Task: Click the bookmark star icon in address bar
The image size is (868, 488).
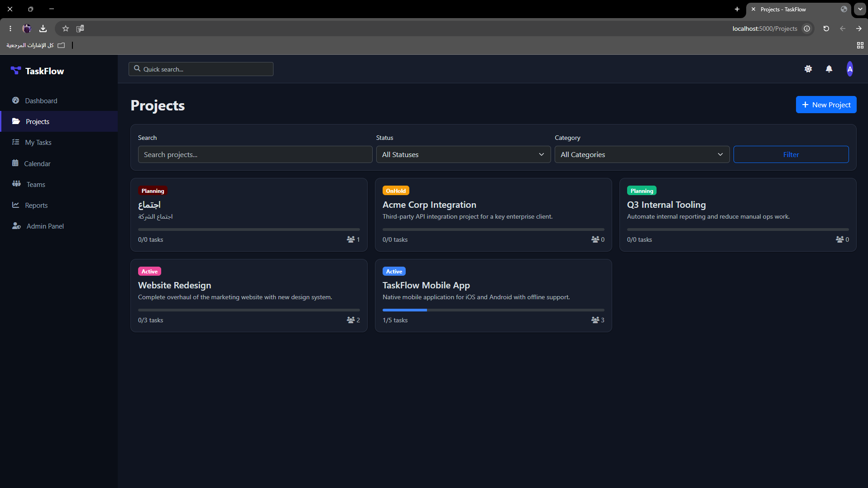Action: pyautogui.click(x=66, y=29)
